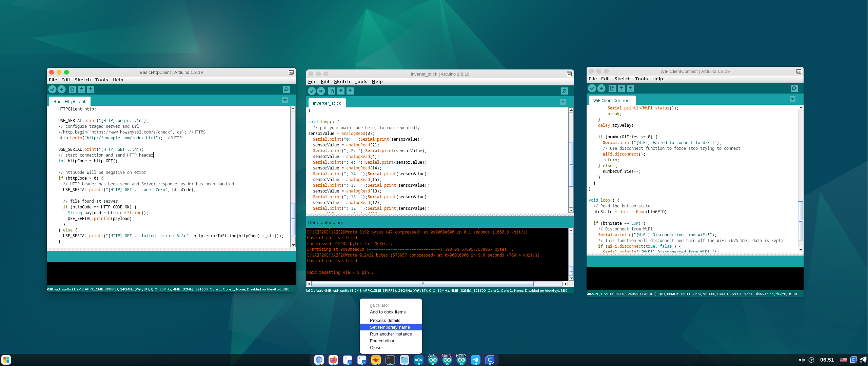Open Serial Monitor in the WiFiClientConnect window
868x366 pixels.
click(x=794, y=88)
